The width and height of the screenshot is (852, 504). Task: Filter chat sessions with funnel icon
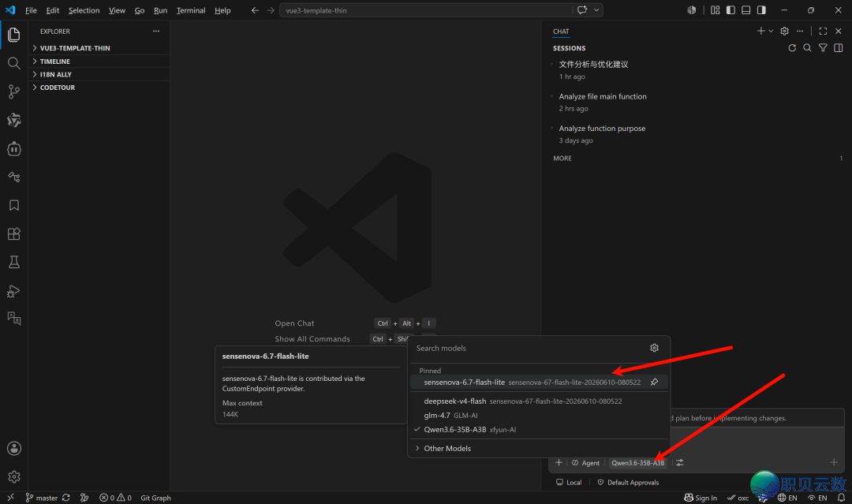823,48
